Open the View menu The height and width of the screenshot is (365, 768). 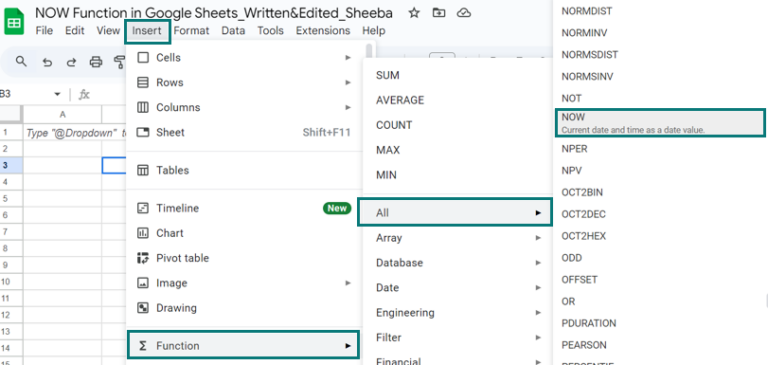coord(108,30)
